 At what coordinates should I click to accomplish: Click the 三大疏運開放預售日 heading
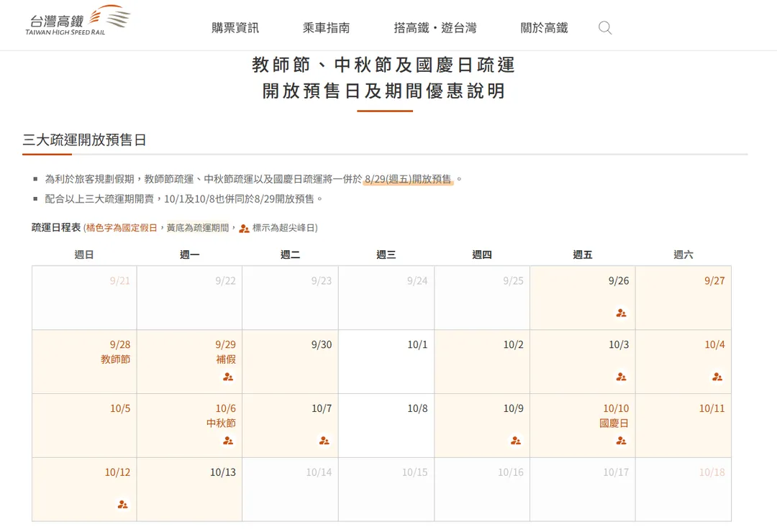(84, 140)
